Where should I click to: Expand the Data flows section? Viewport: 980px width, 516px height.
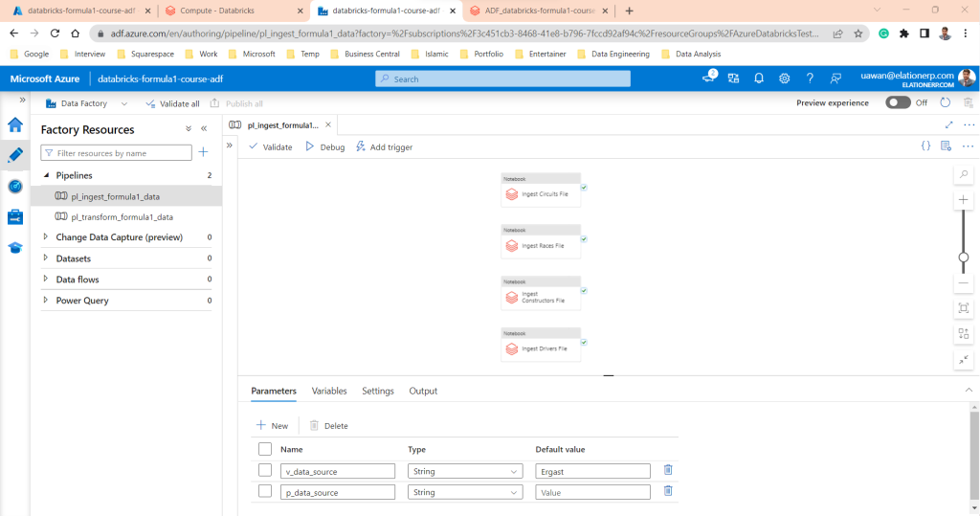click(x=46, y=280)
